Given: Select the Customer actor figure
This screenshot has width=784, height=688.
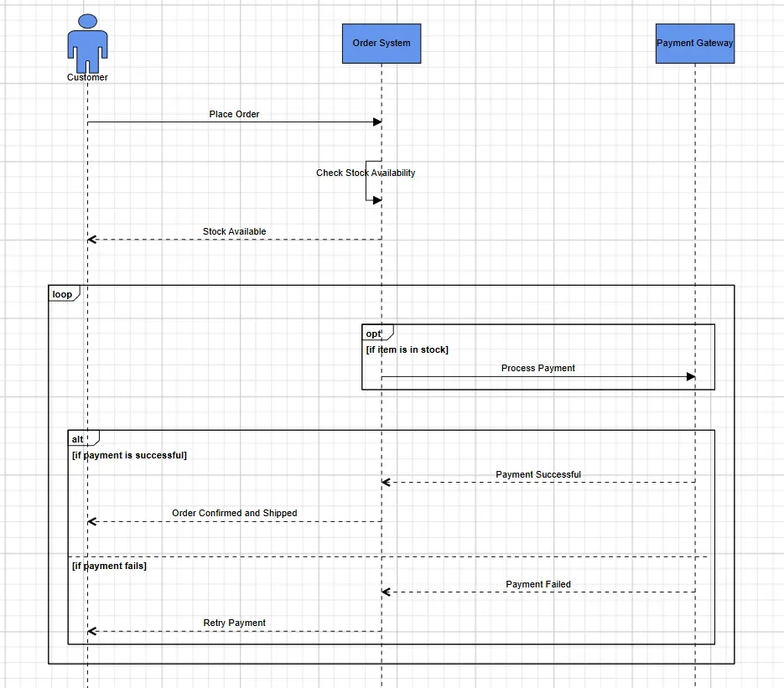Looking at the screenshot, I should (x=87, y=44).
